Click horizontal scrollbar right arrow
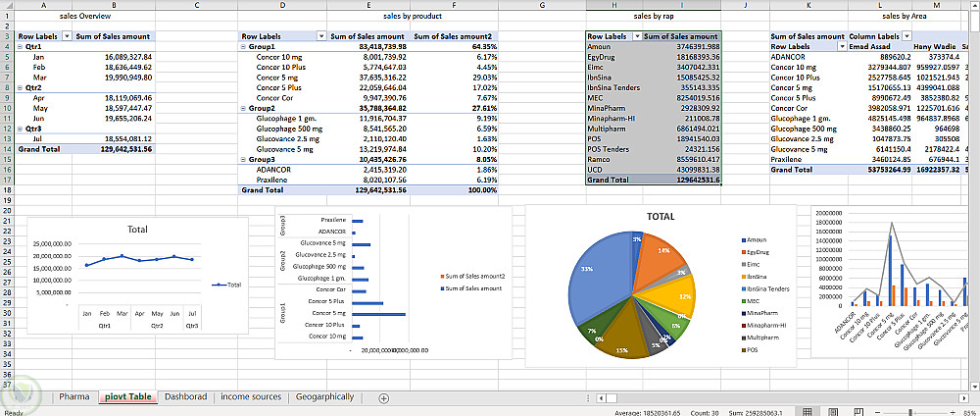The image size is (980, 416). click(x=963, y=398)
